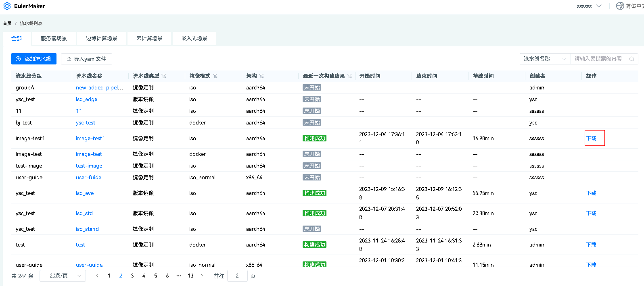Open the ssssss user dropdown

tap(589, 6)
